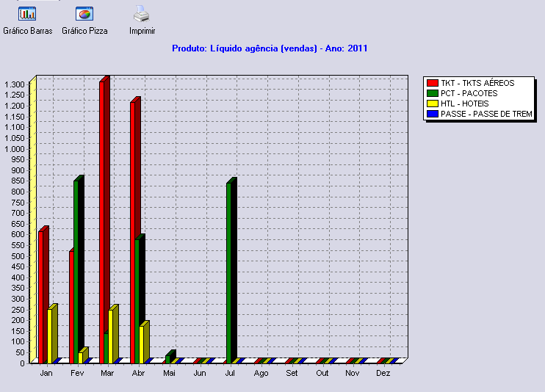Click the yellow HTL - HOTEIS legend swatch

coord(433,104)
